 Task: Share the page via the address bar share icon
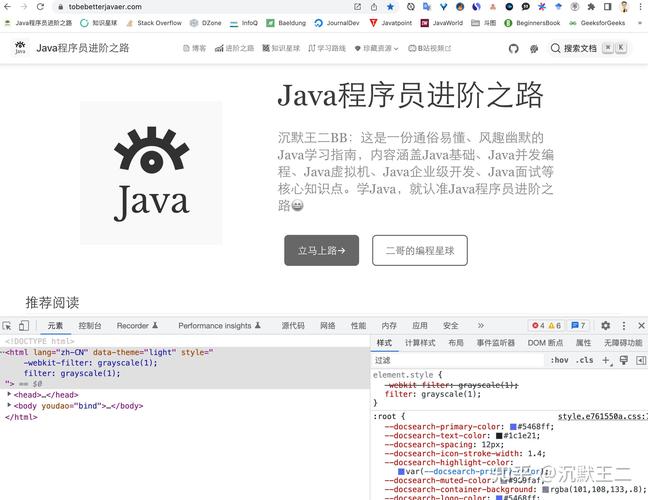[374, 7]
